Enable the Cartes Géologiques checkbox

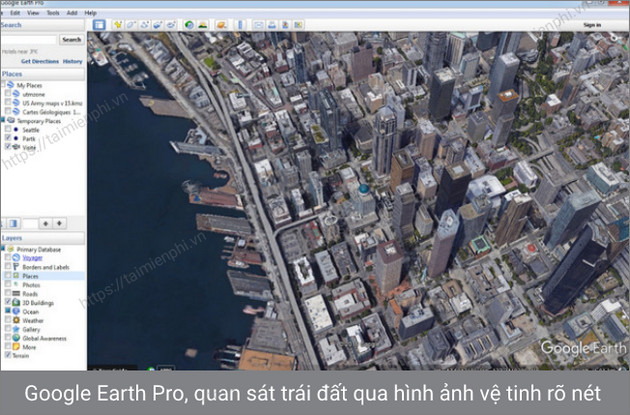pyautogui.click(x=8, y=111)
